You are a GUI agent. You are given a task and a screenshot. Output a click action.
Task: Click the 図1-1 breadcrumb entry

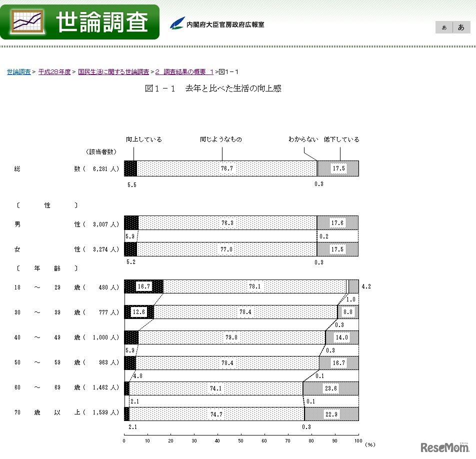[229, 71]
